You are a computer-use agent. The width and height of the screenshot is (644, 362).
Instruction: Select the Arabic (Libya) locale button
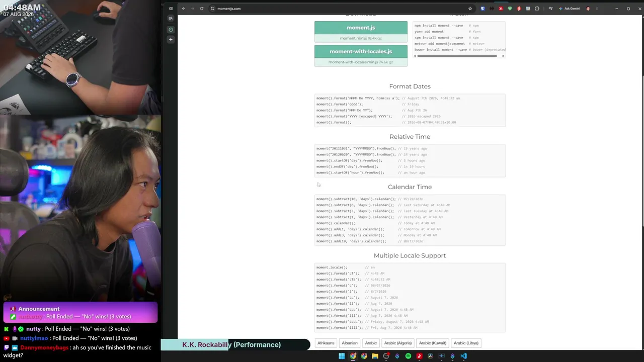point(466,343)
